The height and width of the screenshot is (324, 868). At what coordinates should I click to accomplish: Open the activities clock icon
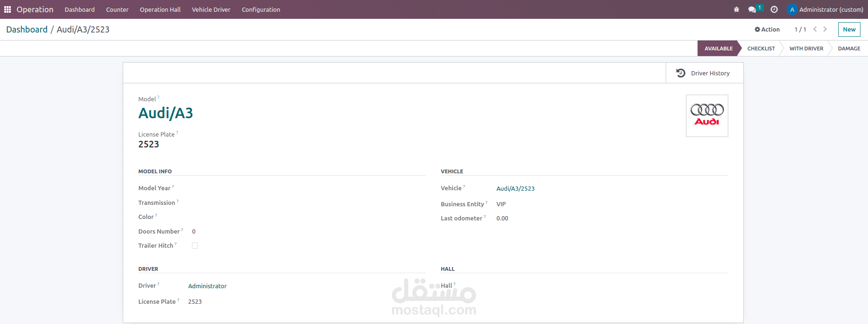tap(774, 9)
